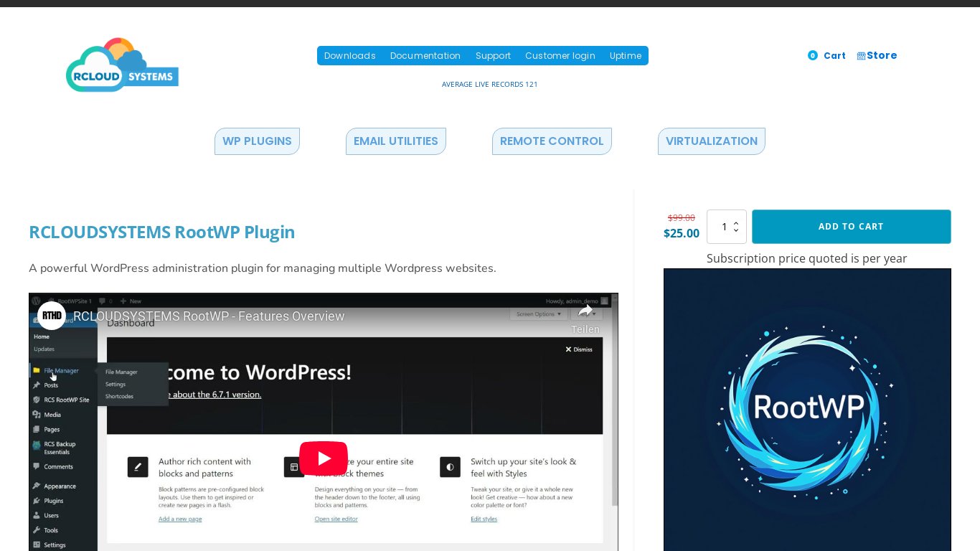Click the 'A powerful WordPress administration plugin' description
Screen dimensions: 980x551
pyautogui.click(x=263, y=268)
